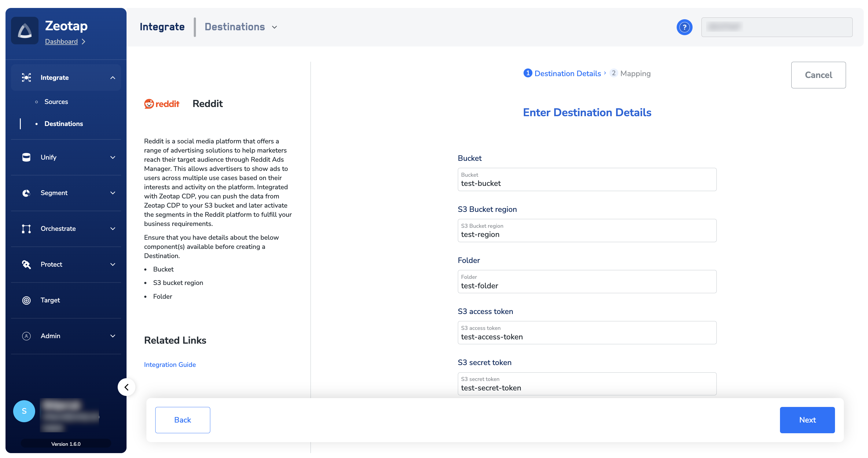The height and width of the screenshot is (458, 868).
Task: Select Sources in the sidebar
Action: tap(56, 102)
